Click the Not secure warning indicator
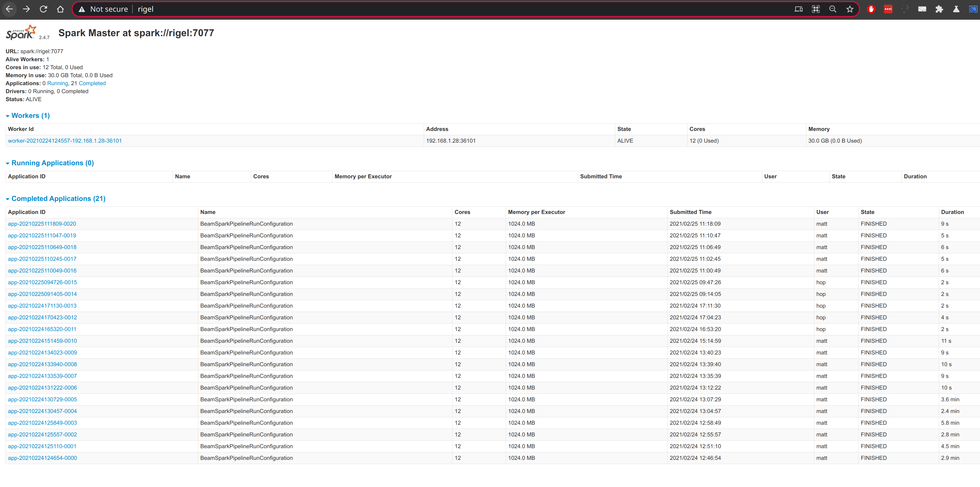 [103, 9]
